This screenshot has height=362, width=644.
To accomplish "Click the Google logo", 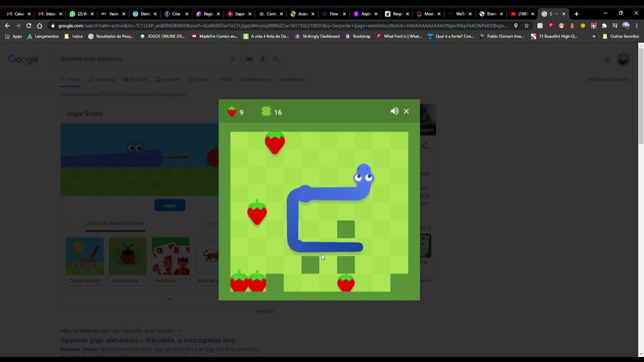I will [23, 59].
